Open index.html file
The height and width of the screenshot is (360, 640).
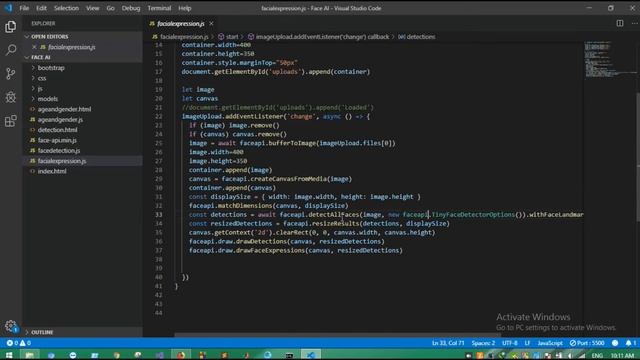[83, 171]
